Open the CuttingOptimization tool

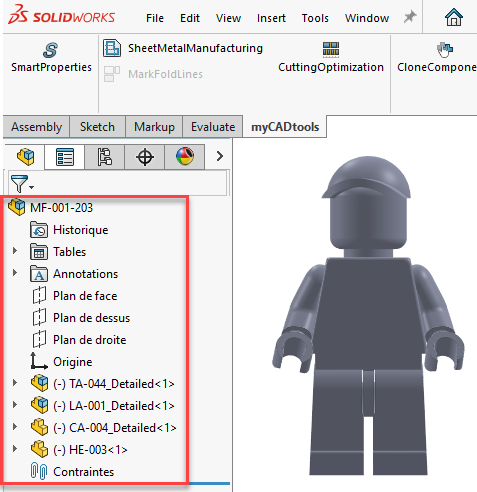(x=331, y=57)
